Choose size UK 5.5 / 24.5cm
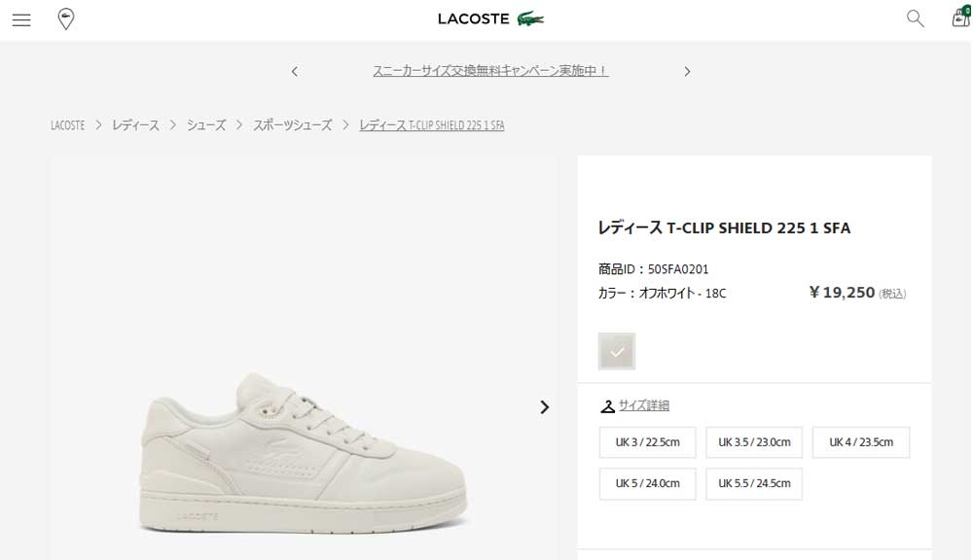 [754, 483]
